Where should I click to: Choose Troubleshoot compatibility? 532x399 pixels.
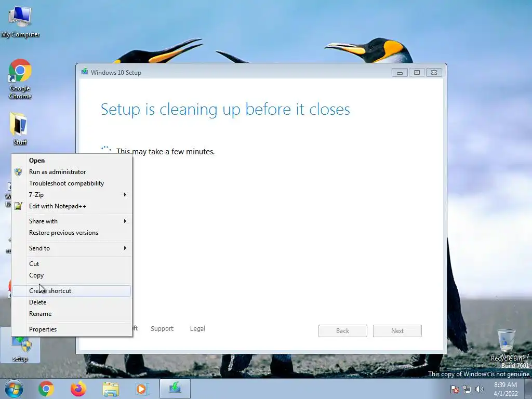coord(71,183)
